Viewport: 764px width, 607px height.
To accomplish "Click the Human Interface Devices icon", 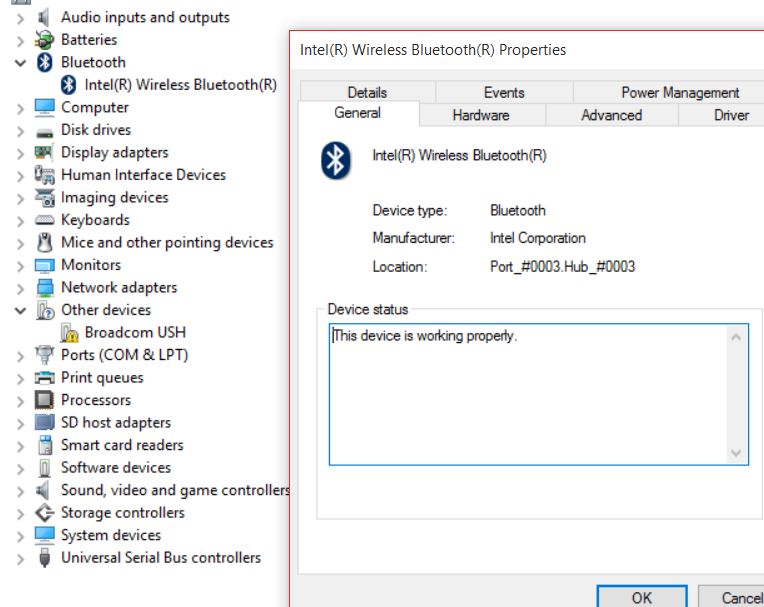I will 44,175.
